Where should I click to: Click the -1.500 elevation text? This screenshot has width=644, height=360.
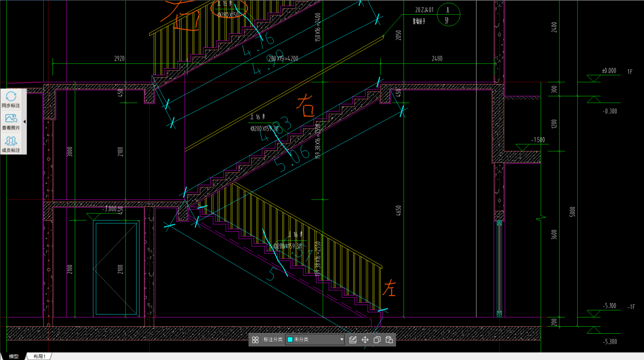tap(538, 140)
